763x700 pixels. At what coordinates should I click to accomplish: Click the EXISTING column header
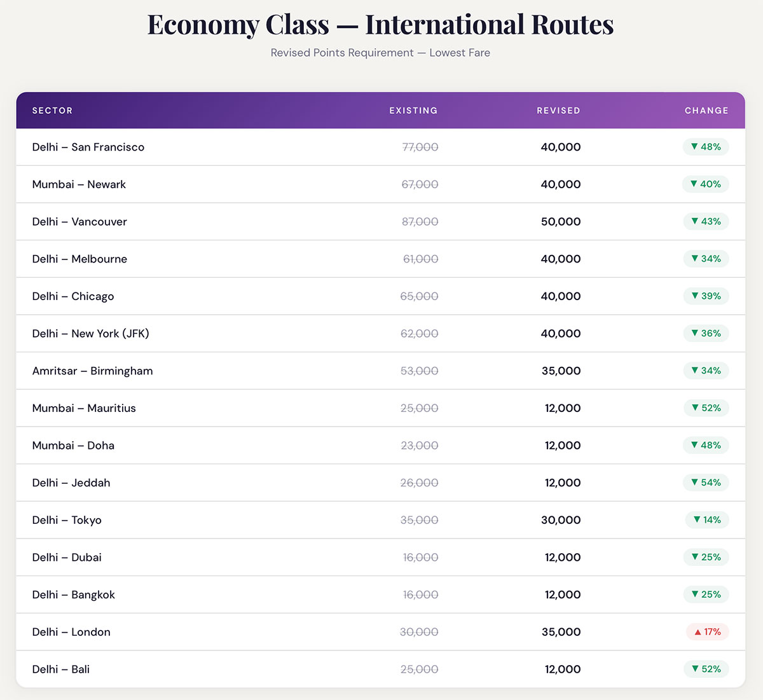[413, 110]
